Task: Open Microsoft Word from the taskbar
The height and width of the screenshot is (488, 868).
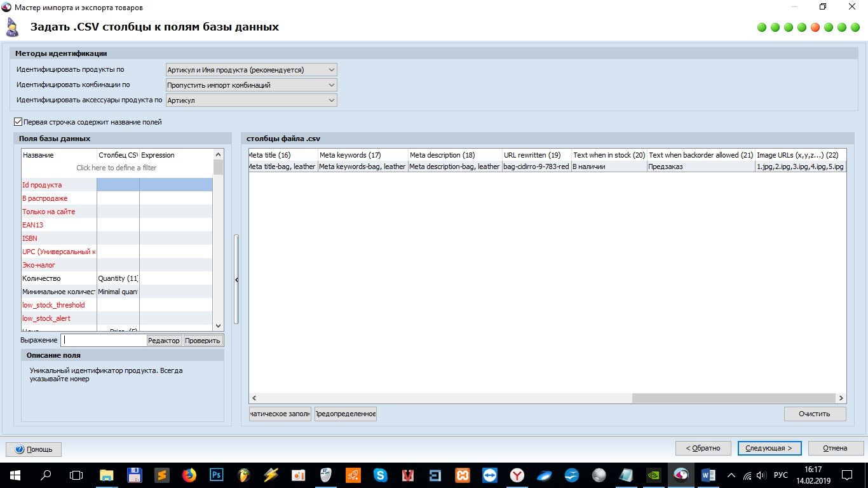Action: click(709, 475)
